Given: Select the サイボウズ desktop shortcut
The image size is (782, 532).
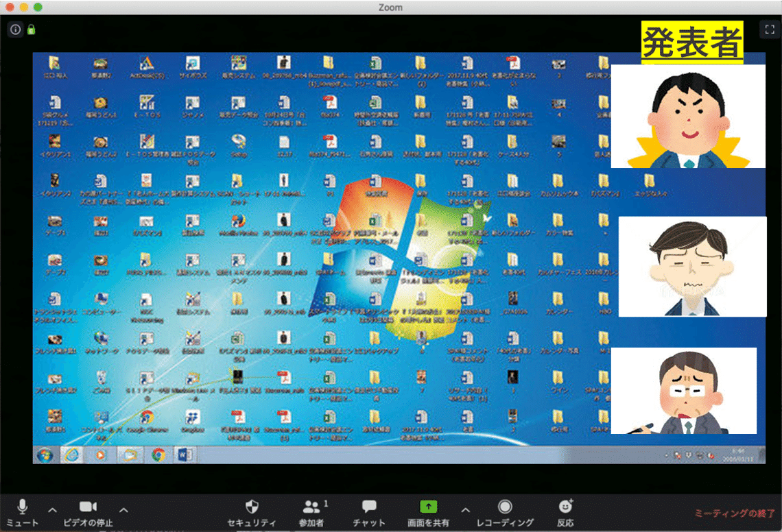Looking at the screenshot, I should pos(193,67).
